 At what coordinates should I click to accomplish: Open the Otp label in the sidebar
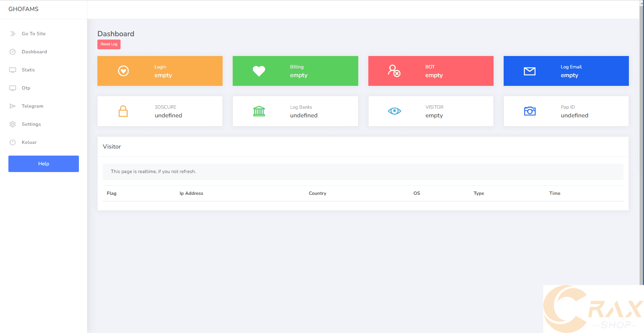click(x=26, y=88)
